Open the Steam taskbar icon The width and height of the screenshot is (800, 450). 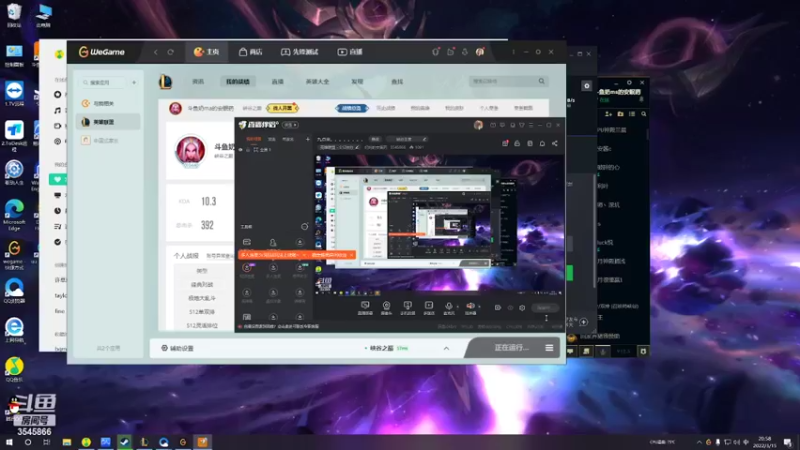[124, 442]
